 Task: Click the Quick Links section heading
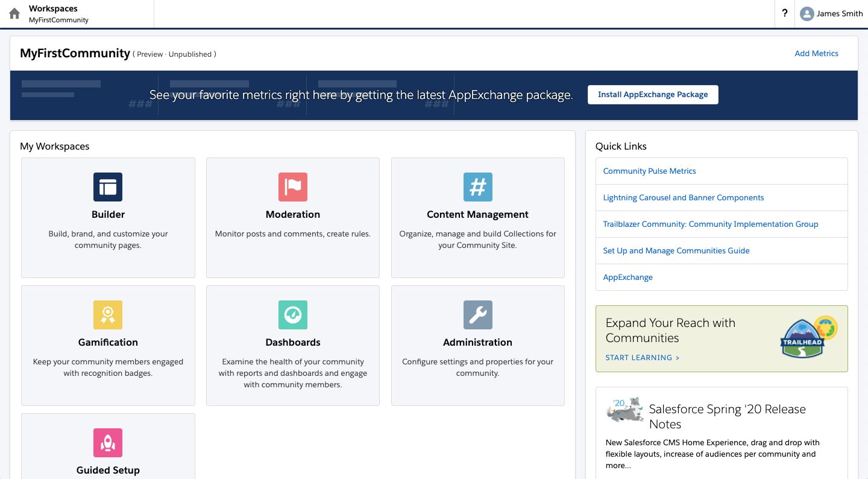621,146
